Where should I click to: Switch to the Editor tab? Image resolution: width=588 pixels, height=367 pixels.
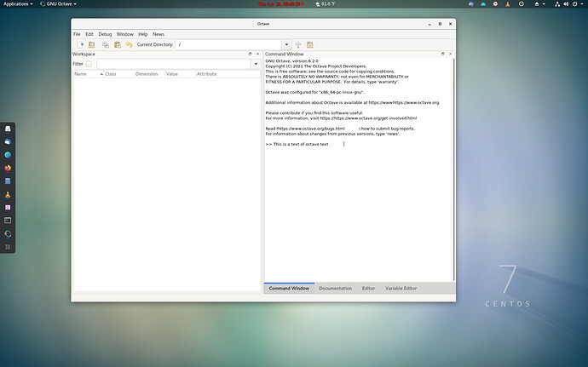click(368, 289)
